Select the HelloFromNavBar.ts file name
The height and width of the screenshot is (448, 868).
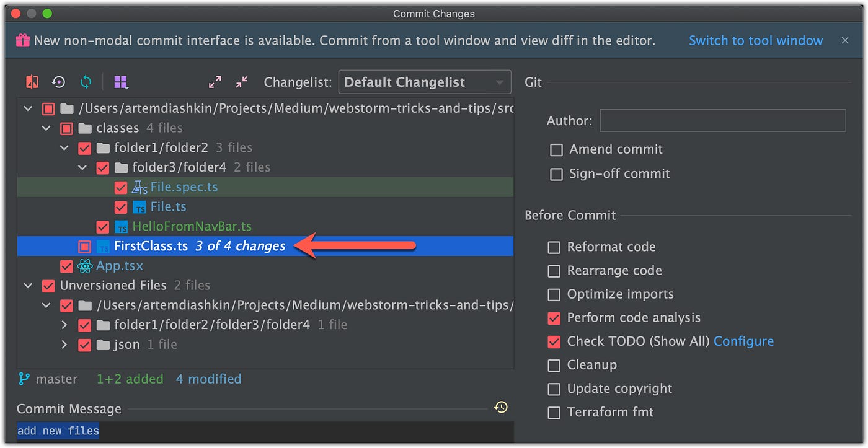point(192,227)
